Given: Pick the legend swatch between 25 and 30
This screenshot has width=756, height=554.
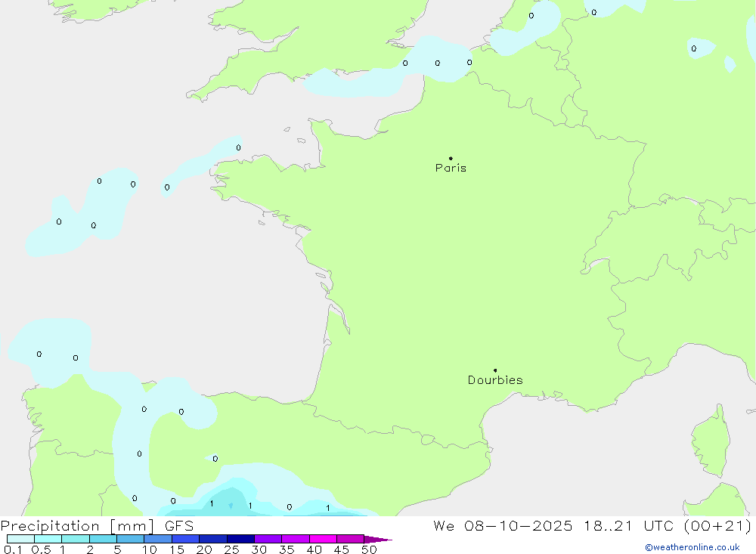Looking at the screenshot, I should point(240,539).
